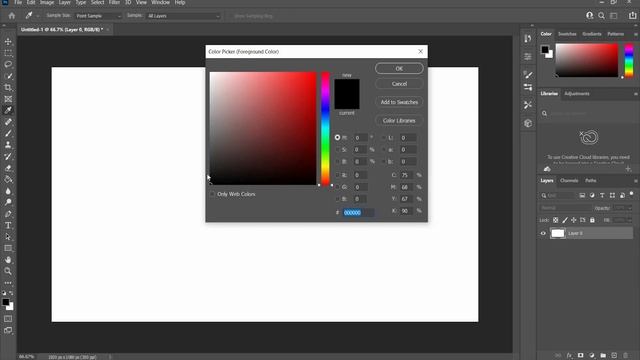The width and height of the screenshot is (640, 360).
Task: Select the Horizontal Type tool
Action: click(8, 225)
